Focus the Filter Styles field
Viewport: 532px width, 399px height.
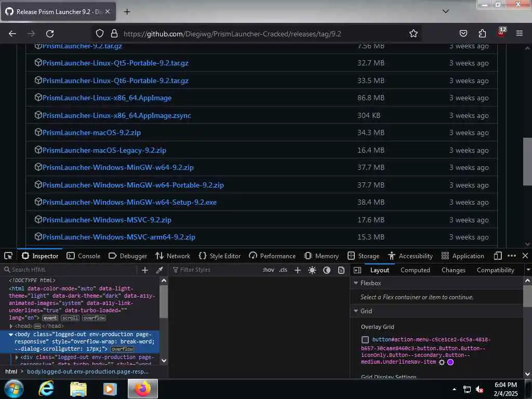point(215,270)
